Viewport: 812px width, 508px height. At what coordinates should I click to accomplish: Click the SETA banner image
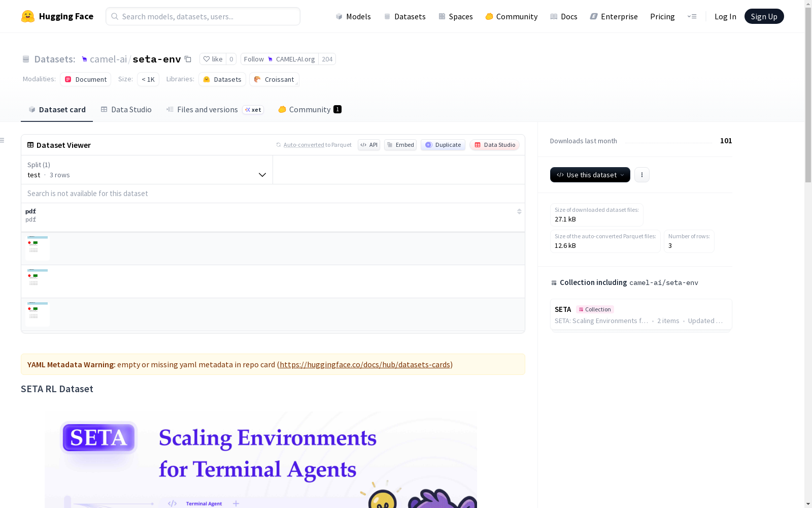click(x=261, y=460)
